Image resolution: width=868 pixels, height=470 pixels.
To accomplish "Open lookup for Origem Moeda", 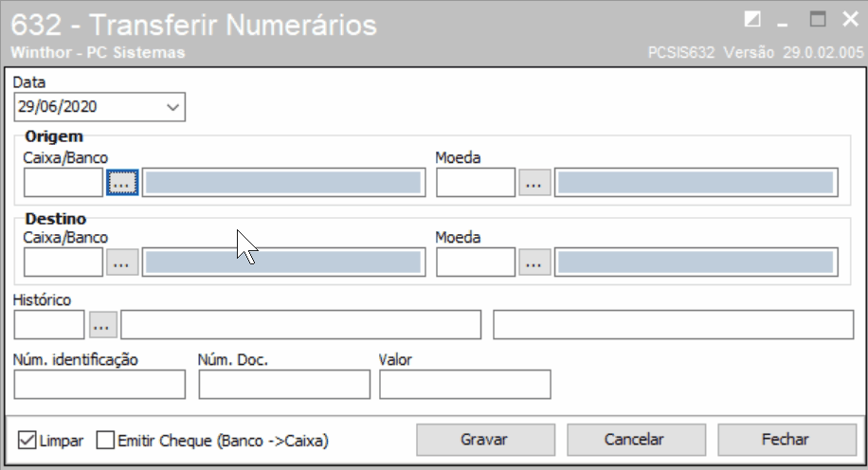I will pyautogui.click(x=534, y=183).
